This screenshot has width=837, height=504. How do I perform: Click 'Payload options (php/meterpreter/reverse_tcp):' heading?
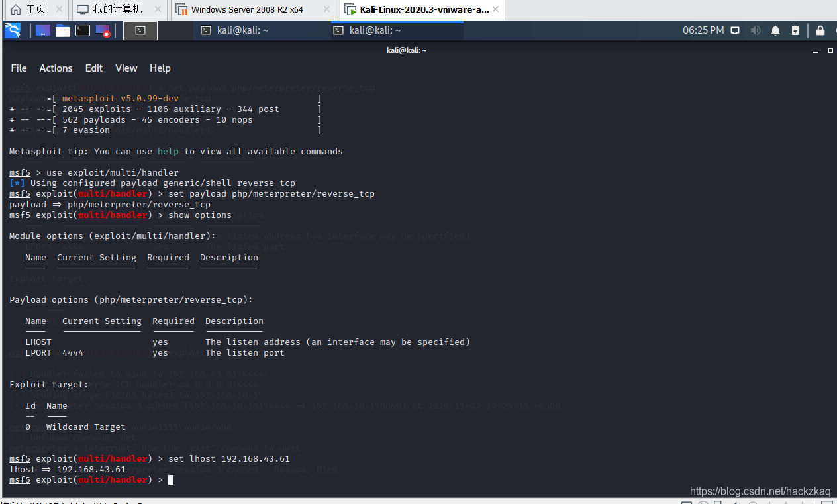click(x=131, y=300)
